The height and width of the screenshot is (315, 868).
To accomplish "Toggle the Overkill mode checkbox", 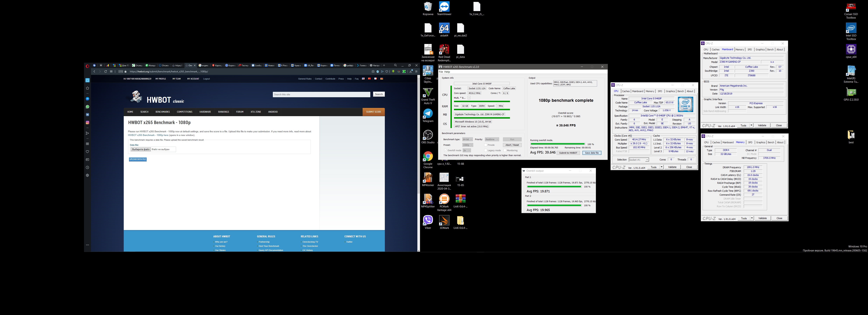I will [x=445, y=150].
